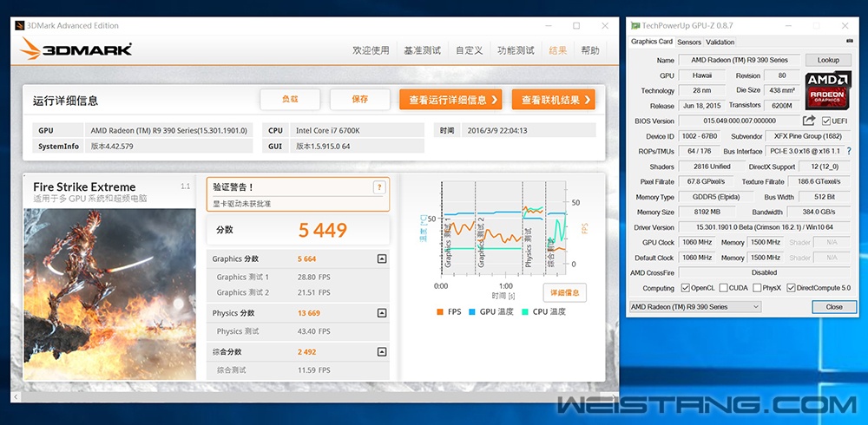
Task: Toggle the UEFI checkbox in GPU-Z
Action: (x=826, y=121)
